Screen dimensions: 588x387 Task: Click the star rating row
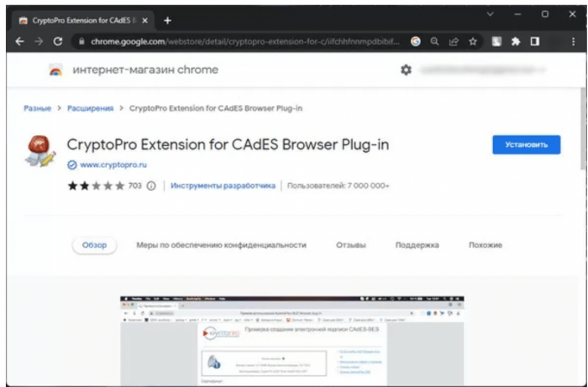[x=96, y=186]
